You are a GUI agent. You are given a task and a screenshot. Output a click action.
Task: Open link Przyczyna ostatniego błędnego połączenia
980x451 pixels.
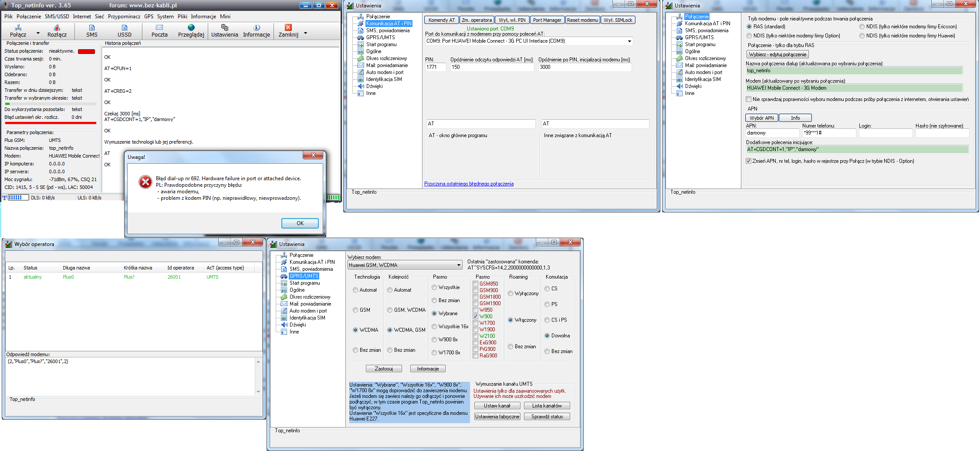(469, 184)
